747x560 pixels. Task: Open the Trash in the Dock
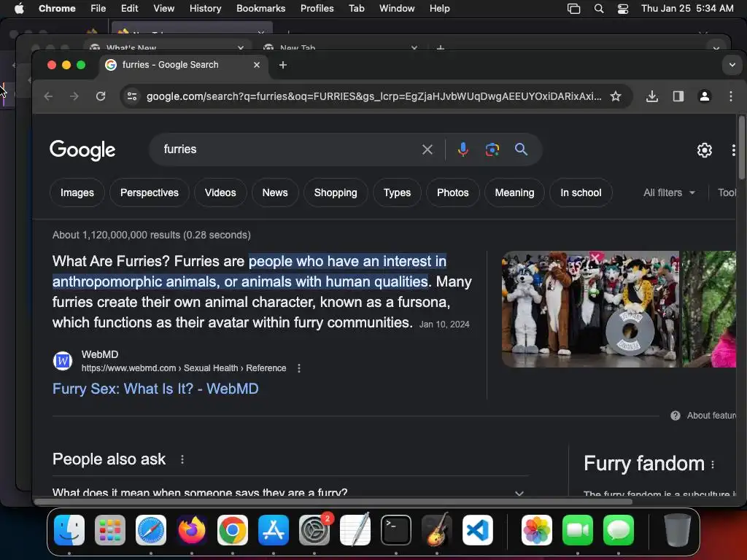[x=678, y=530]
